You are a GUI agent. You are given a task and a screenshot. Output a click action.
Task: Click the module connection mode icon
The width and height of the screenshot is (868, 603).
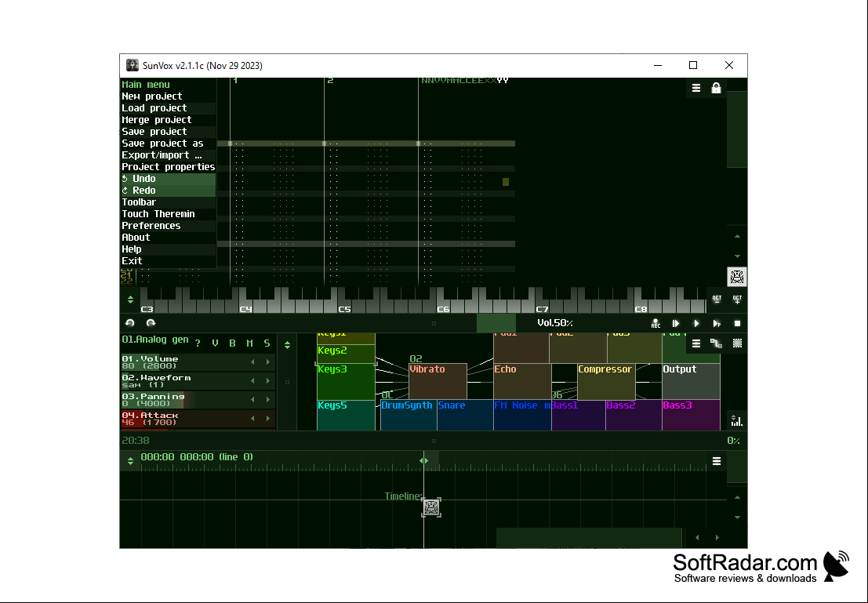717,343
